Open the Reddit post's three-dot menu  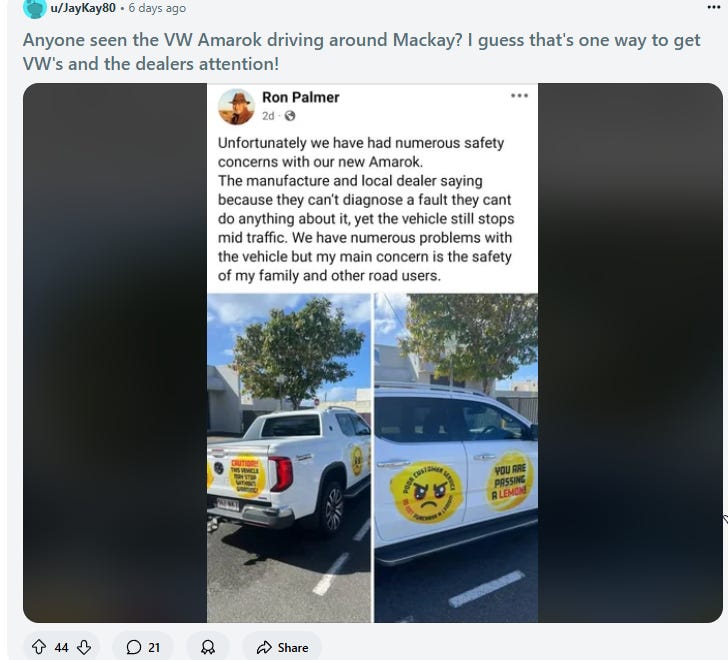714,7
